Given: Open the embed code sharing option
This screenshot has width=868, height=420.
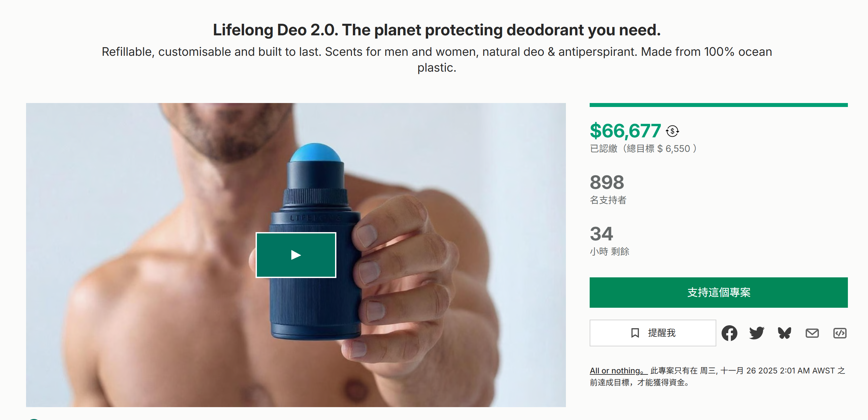Looking at the screenshot, I should point(840,333).
